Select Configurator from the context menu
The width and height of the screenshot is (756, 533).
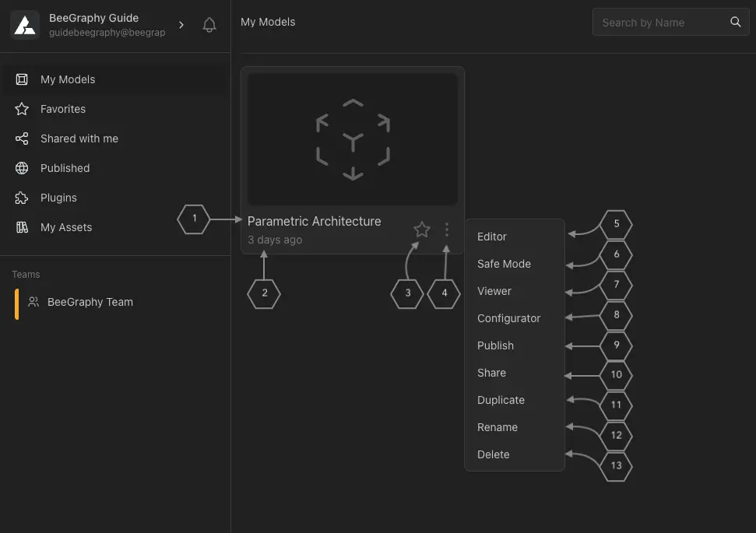click(x=508, y=318)
